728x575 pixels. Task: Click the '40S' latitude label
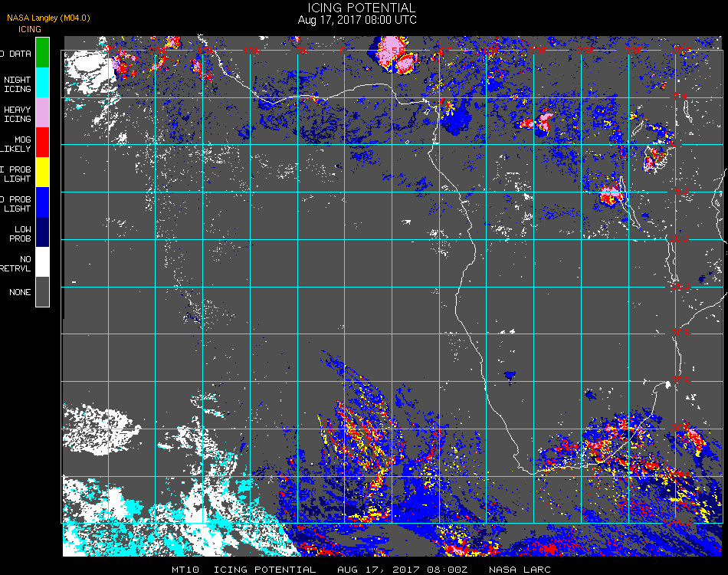(681, 522)
